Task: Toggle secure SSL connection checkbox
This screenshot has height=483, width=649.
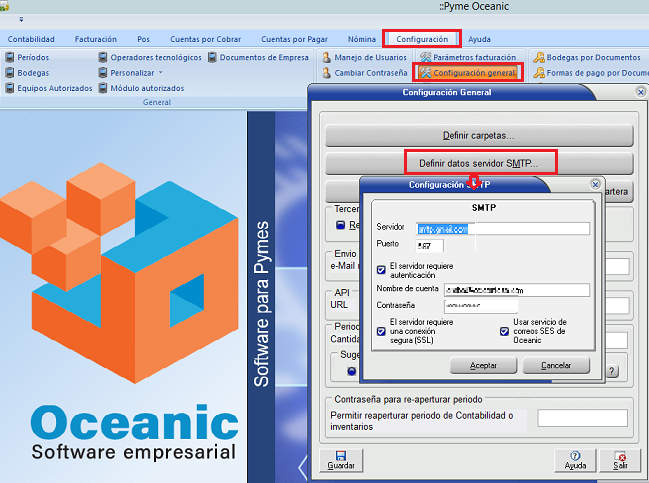Action: coord(381,331)
